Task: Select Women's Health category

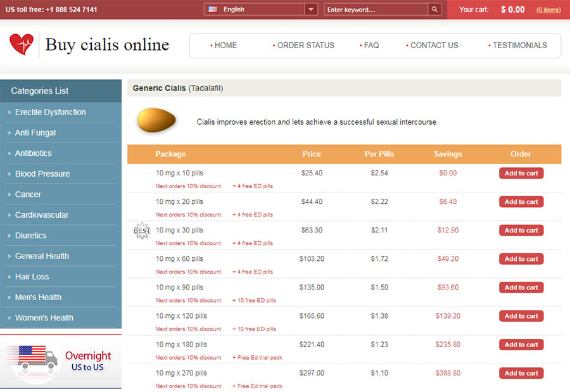Action: tap(44, 318)
